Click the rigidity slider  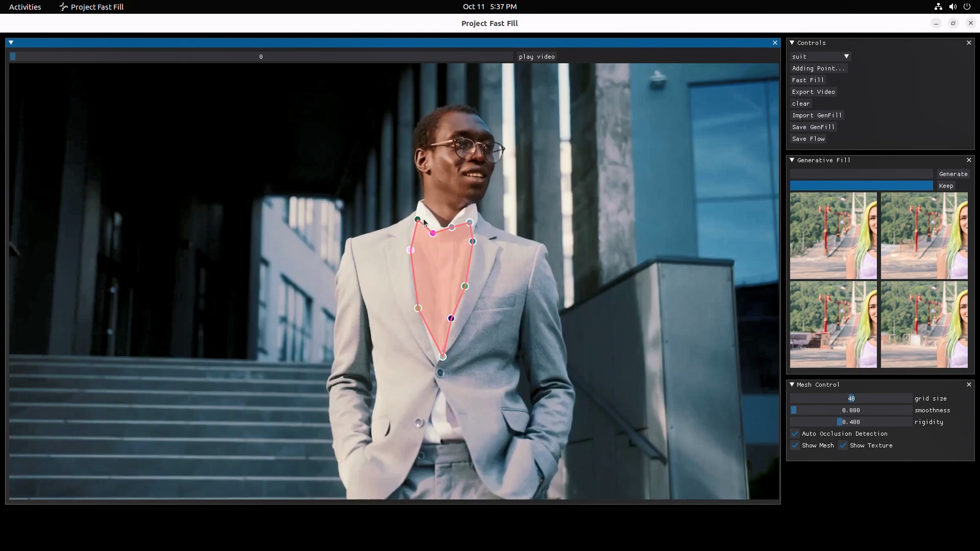tap(851, 422)
